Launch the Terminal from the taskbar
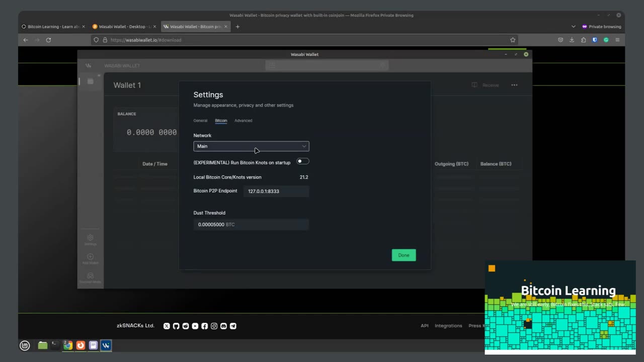Viewport: 644px width, 362px height. (55, 345)
